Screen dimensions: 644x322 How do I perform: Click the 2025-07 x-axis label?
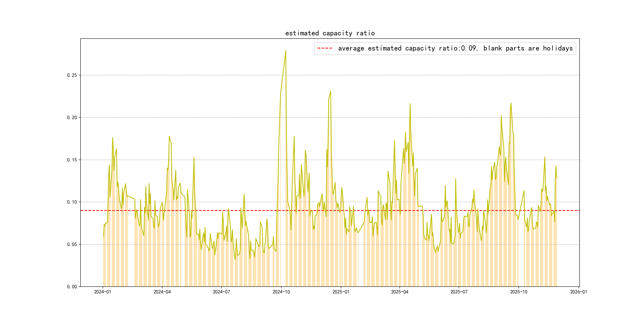click(x=459, y=292)
